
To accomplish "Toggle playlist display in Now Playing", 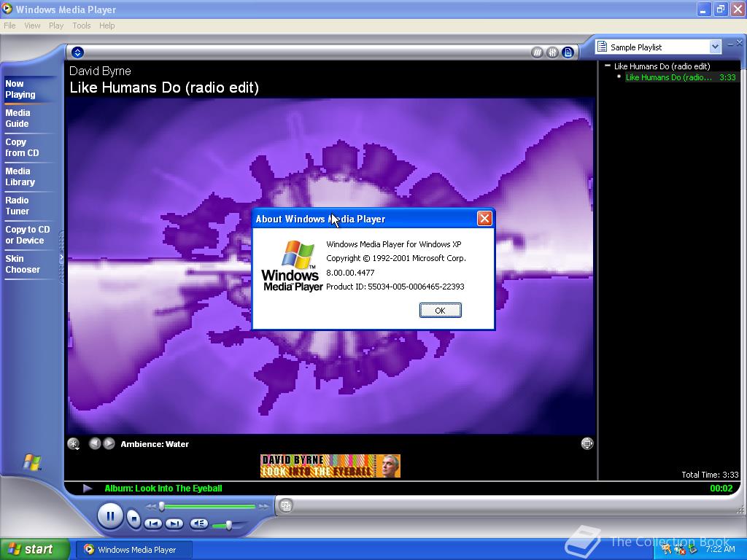I will (x=568, y=52).
